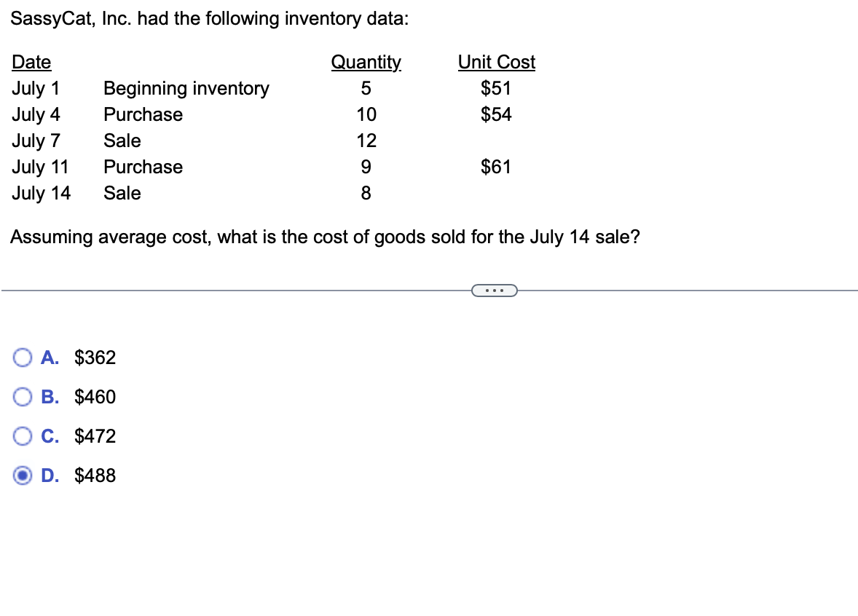Image resolution: width=858 pixels, height=616 pixels.
Task: Click the selected radio button for D
Action: 23,475
